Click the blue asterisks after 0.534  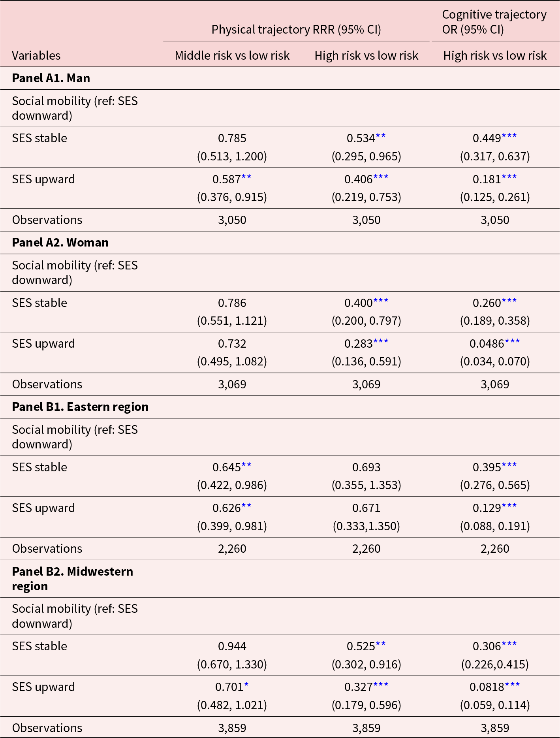point(381,137)
